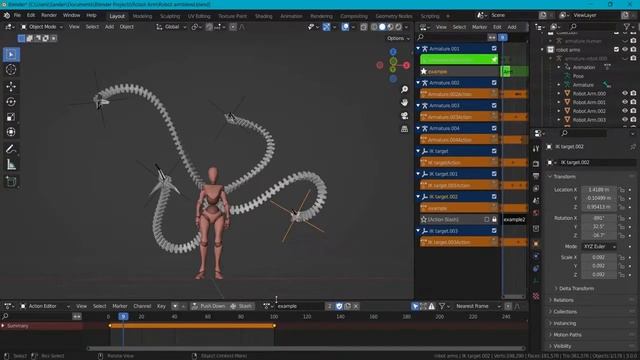Expand the Delta Transform panel
The width and height of the screenshot is (640, 360).
tap(576, 289)
